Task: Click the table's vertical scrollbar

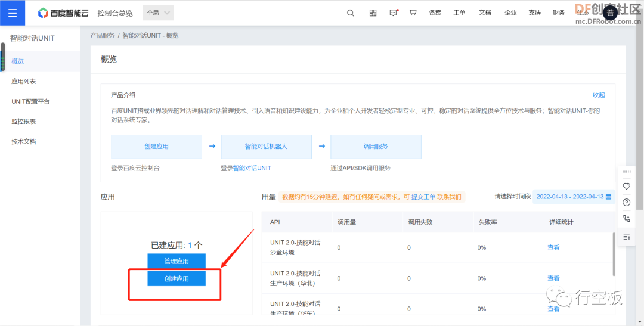Action: click(614, 254)
